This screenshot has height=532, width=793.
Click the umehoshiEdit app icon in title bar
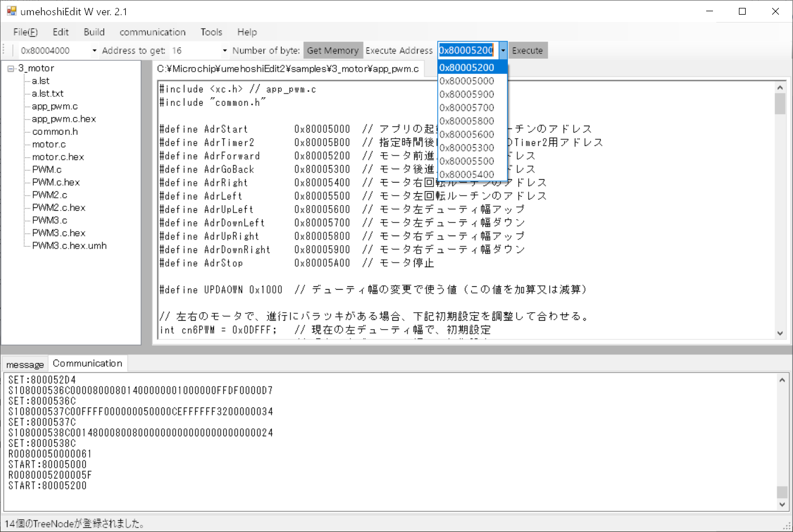tap(11, 11)
